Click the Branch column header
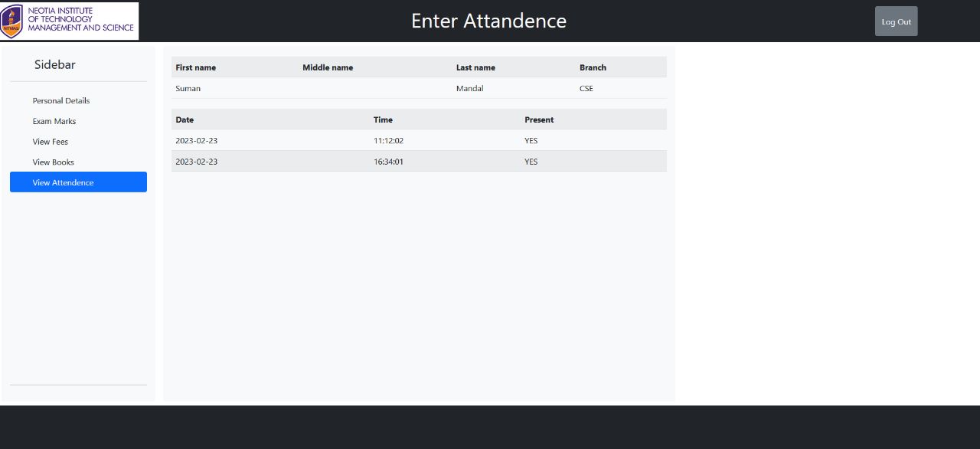The height and width of the screenshot is (449, 980). click(593, 67)
